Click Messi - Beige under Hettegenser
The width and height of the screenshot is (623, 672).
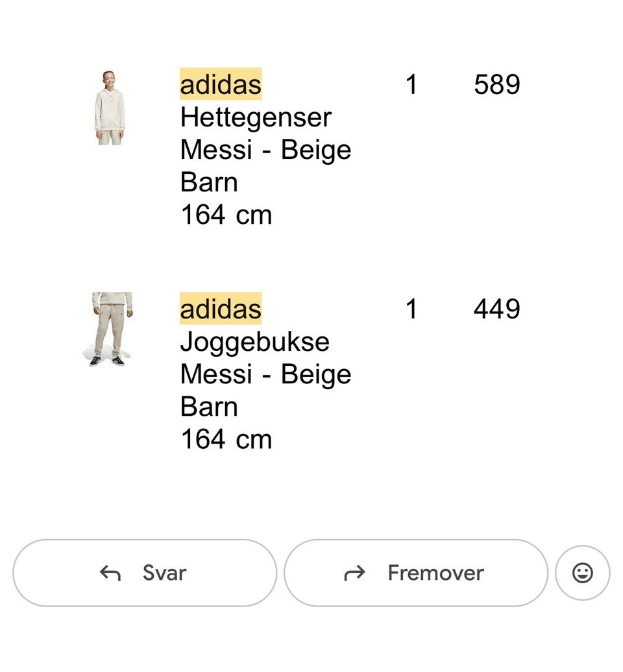click(x=265, y=150)
